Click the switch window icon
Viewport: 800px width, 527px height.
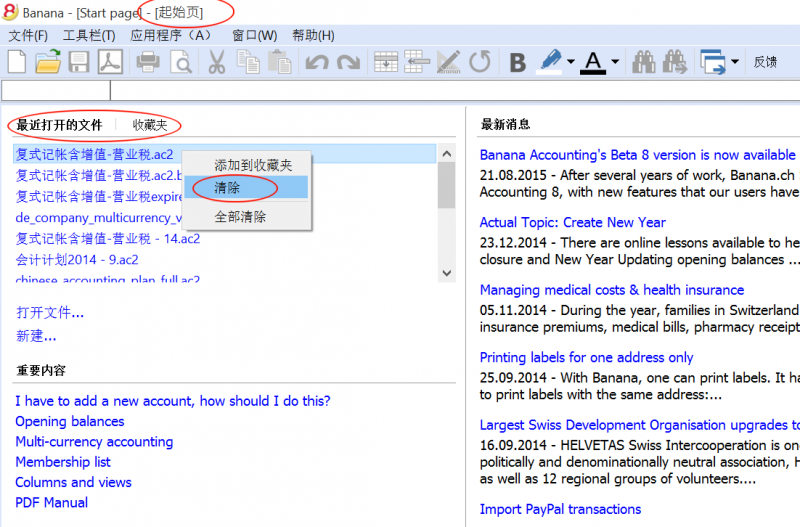[x=713, y=62]
